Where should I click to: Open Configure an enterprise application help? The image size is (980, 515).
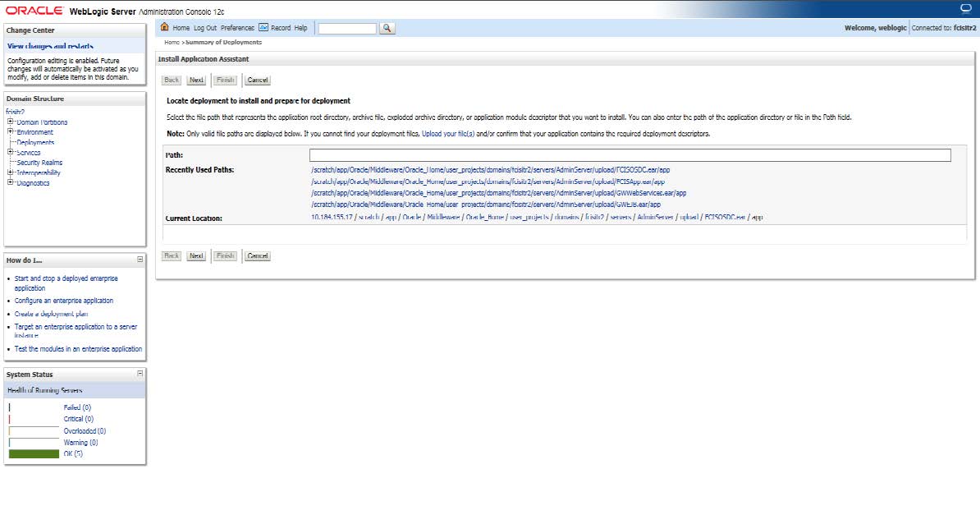click(x=64, y=301)
